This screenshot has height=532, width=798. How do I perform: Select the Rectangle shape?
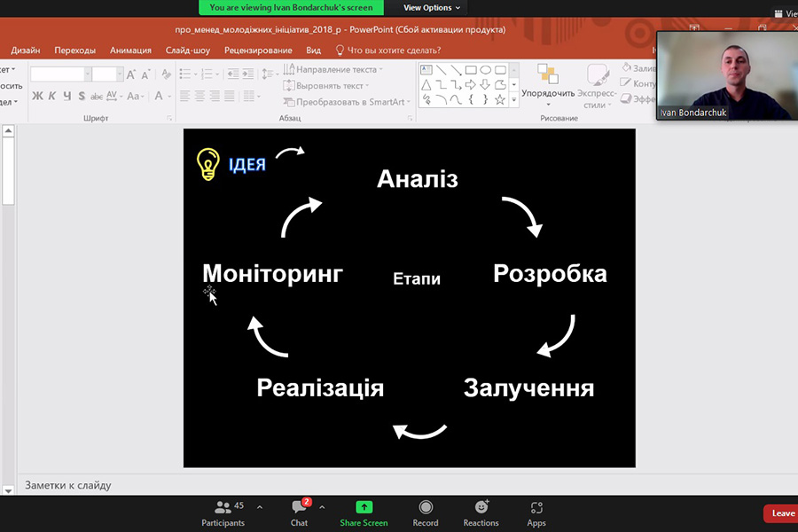[x=471, y=70]
